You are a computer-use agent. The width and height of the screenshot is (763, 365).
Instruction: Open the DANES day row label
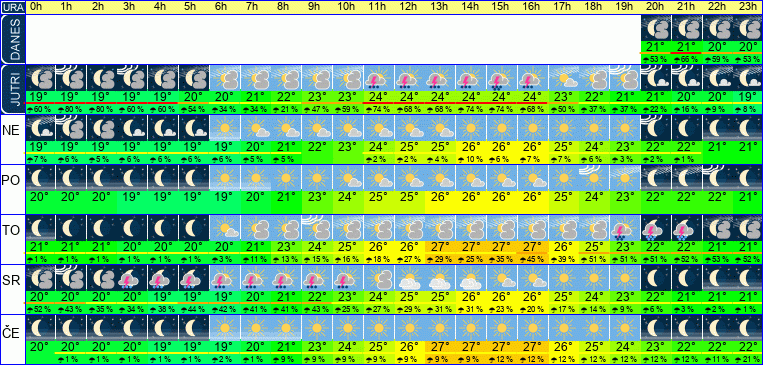(13, 39)
